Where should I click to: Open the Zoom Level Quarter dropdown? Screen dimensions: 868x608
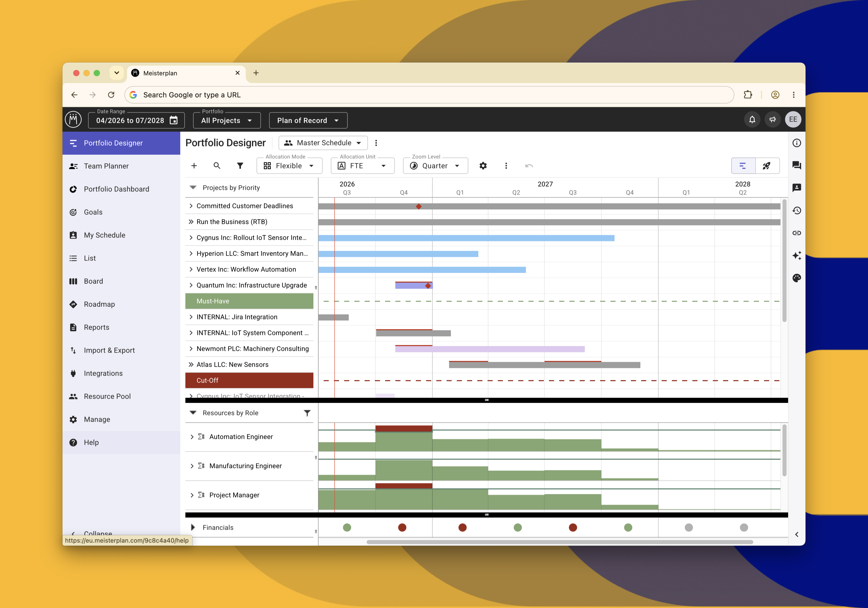[435, 166]
